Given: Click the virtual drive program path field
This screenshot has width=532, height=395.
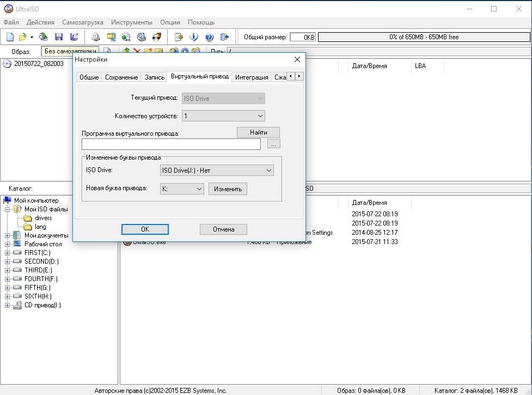Looking at the screenshot, I should 171,144.
